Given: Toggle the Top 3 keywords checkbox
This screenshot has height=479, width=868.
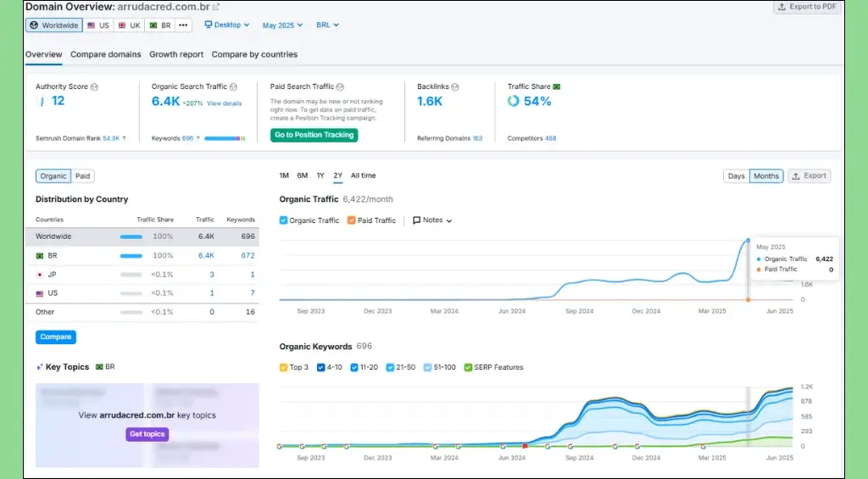Looking at the screenshot, I should (283, 367).
